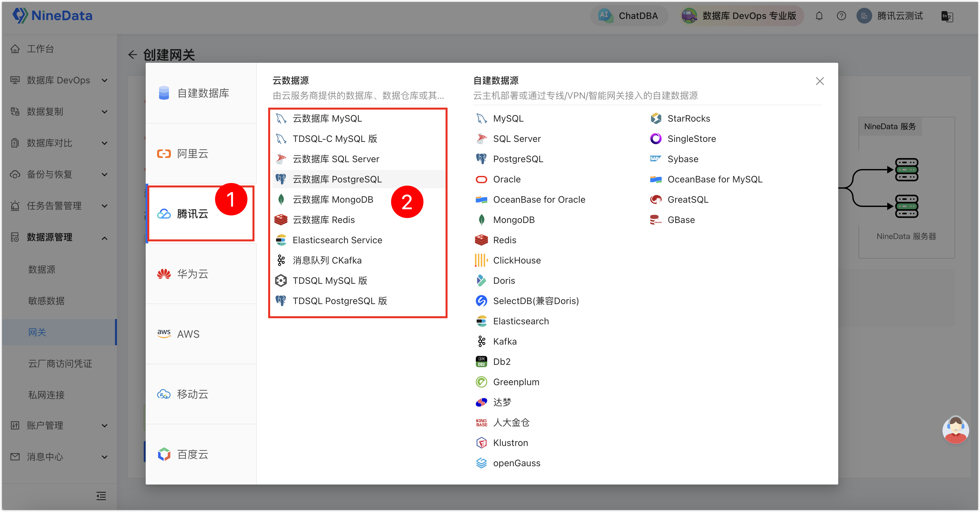The height and width of the screenshot is (512, 980).
Task: Click the self-hosted SQL Server icon
Action: pos(481,139)
